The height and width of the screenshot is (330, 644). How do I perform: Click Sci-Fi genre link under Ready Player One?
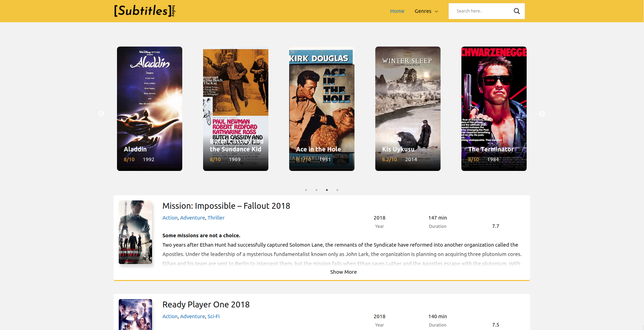[x=214, y=316]
